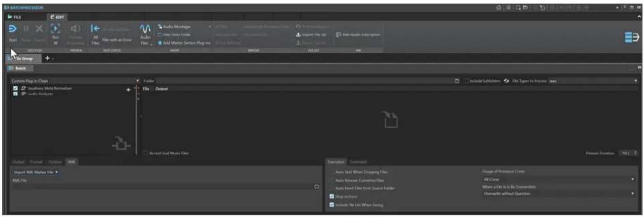Image resolution: width=644 pixels, height=217 pixels.
Task: Enable Accept Dual Mono Files checkbox
Action: click(146, 153)
